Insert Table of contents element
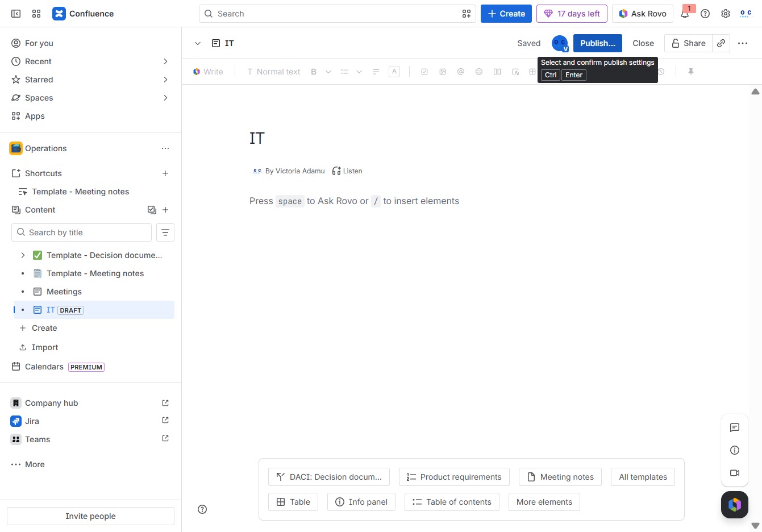 (x=452, y=502)
